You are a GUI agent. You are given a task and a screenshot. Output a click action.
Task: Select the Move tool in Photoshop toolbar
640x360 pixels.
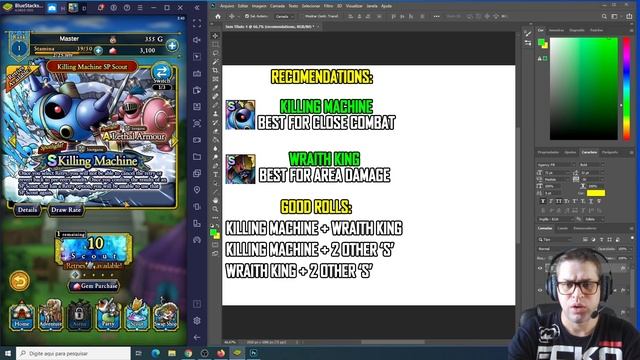tap(215, 36)
